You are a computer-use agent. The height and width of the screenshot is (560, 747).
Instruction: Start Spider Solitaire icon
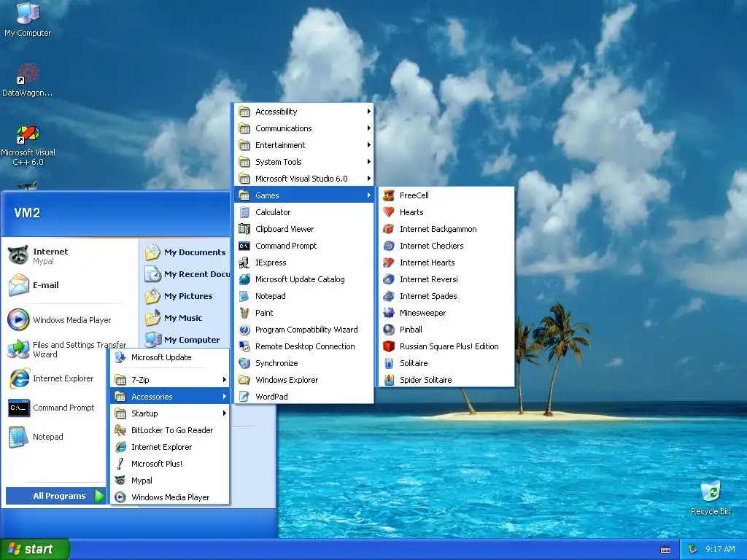(x=389, y=380)
